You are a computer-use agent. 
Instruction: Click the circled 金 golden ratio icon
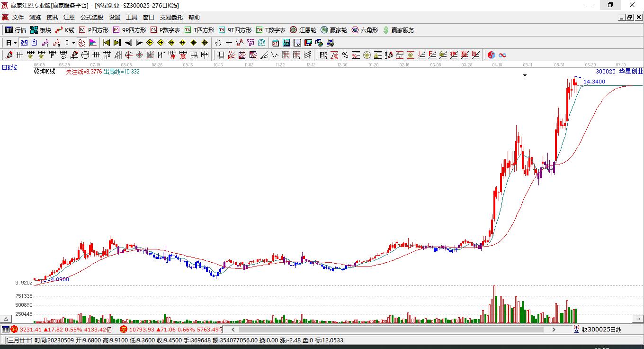point(367,55)
